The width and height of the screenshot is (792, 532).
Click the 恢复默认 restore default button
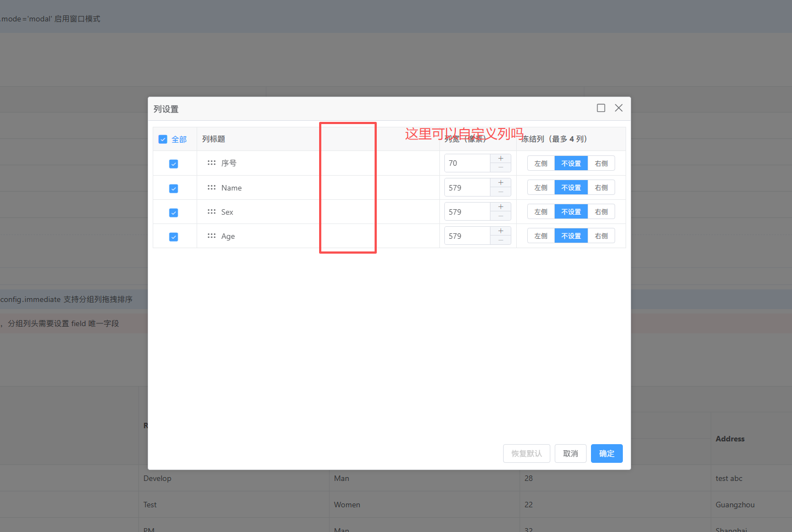(x=526, y=453)
